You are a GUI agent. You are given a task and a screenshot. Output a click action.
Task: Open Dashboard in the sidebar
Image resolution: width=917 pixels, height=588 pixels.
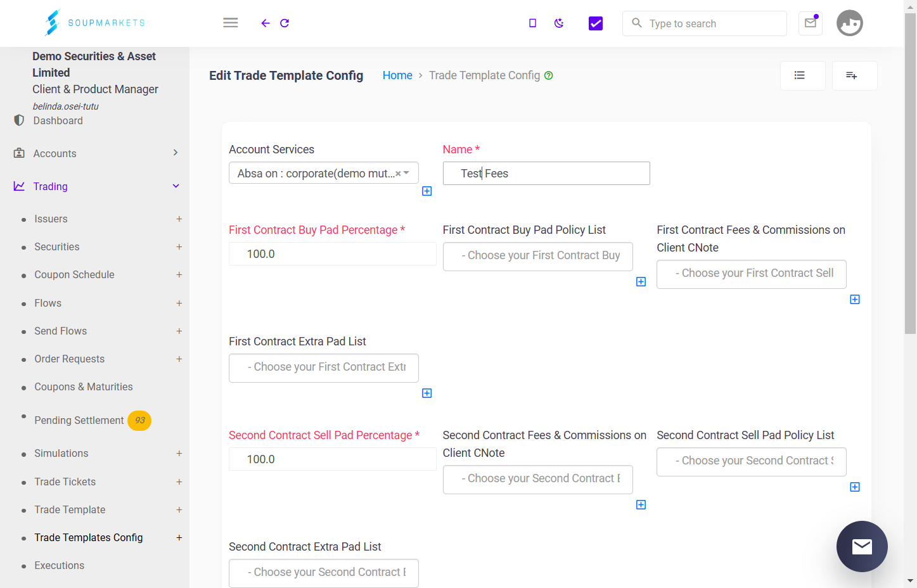(58, 120)
